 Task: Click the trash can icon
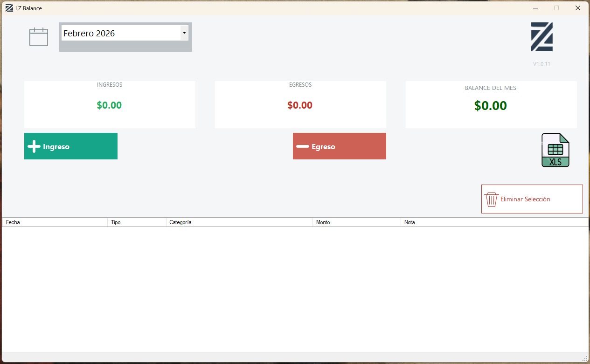click(x=491, y=199)
